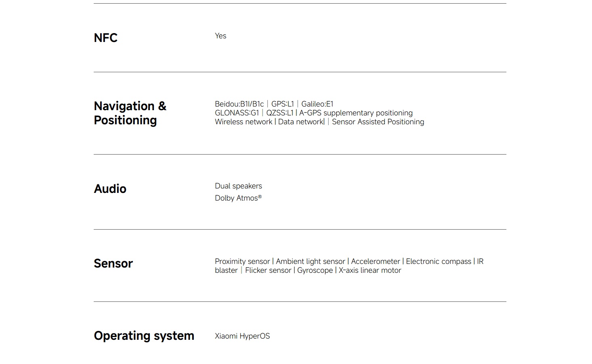The width and height of the screenshot is (592, 364).
Task: Click the Dolby Atmos text
Action: [x=238, y=198]
